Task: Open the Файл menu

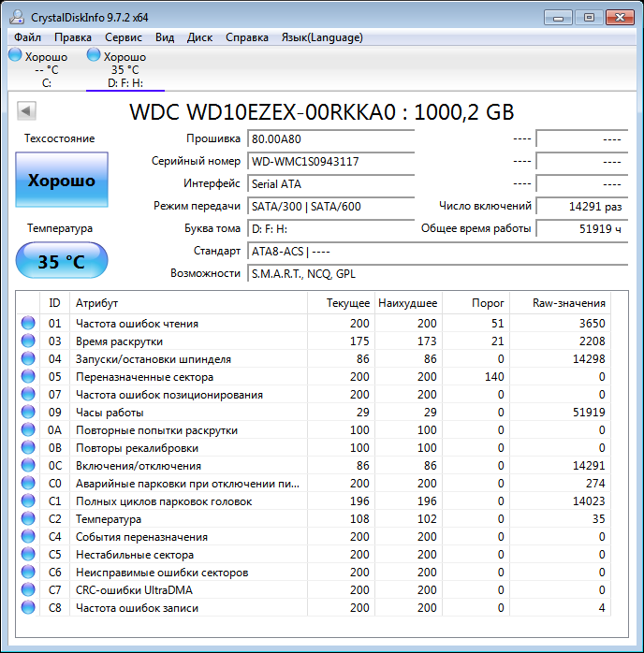Action: [x=27, y=37]
